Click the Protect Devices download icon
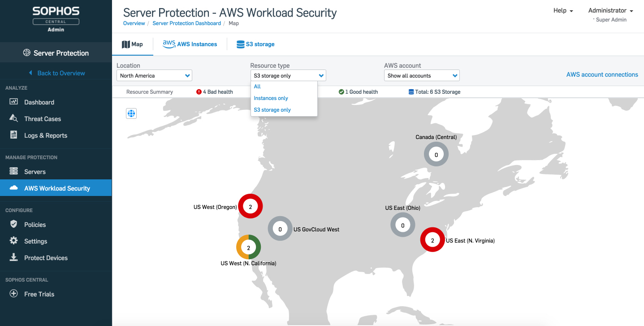644x326 pixels. click(13, 257)
